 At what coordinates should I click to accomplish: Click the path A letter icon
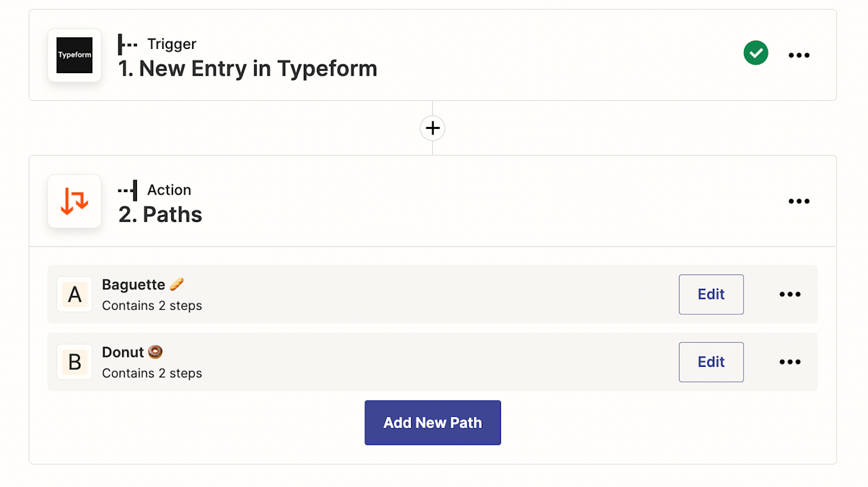click(74, 294)
